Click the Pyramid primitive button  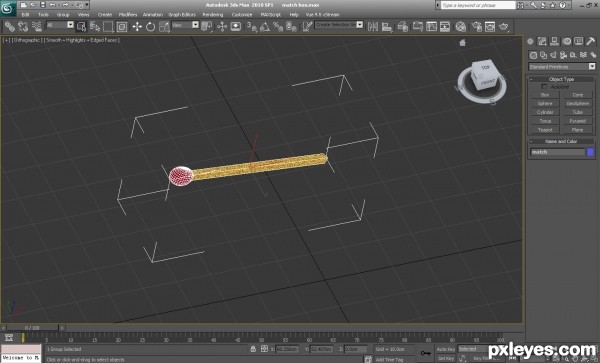point(577,121)
